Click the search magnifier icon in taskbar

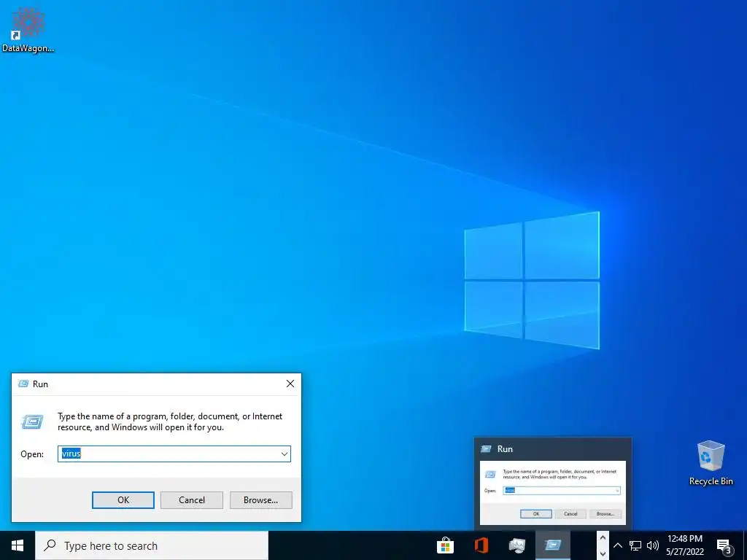(x=50, y=545)
